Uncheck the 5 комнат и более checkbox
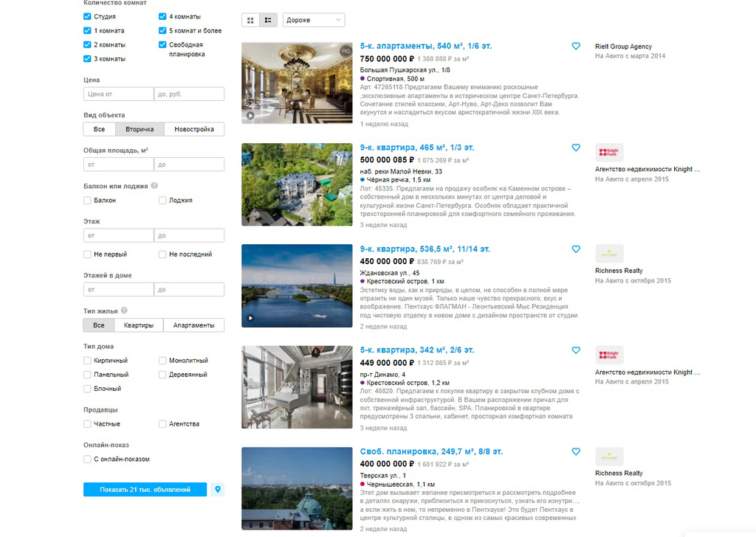 coord(162,30)
